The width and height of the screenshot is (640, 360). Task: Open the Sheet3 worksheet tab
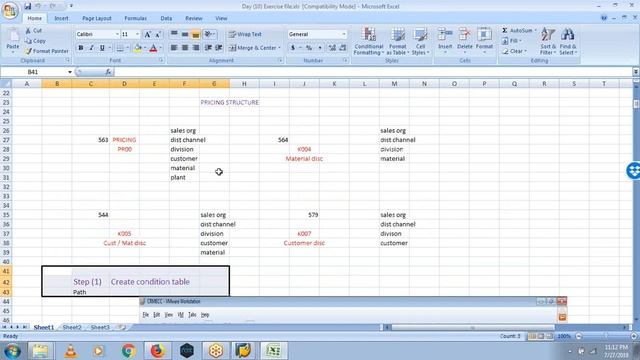pos(100,327)
